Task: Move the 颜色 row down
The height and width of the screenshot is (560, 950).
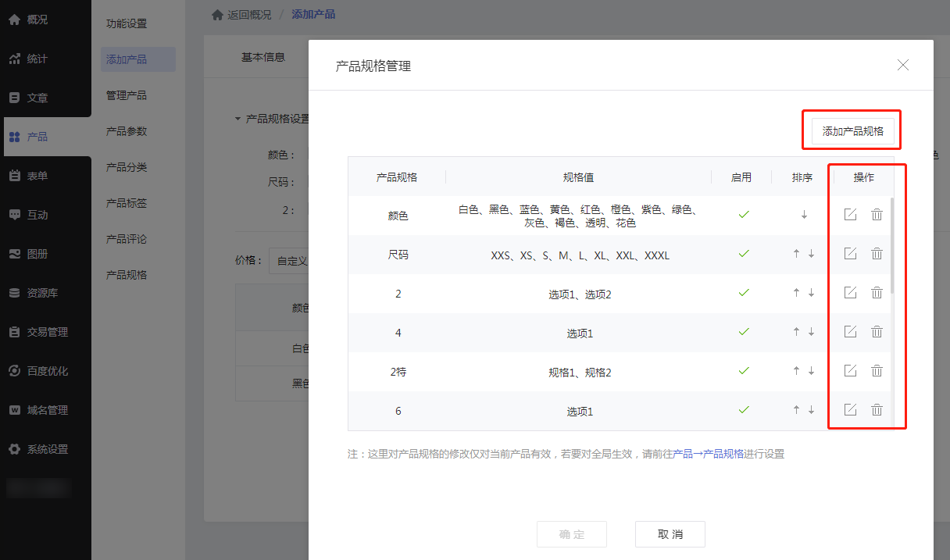Action: (x=804, y=215)
